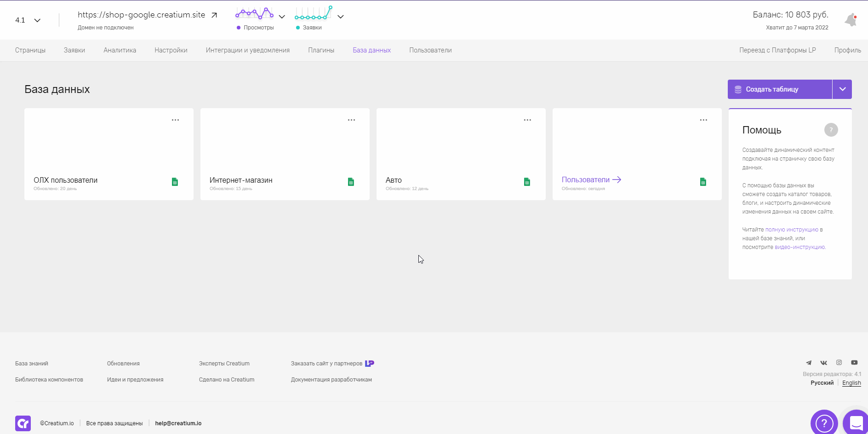Click the Баланс: 10 803 руб. text
The image size is (868, 434).
click(x=790, y=15)
